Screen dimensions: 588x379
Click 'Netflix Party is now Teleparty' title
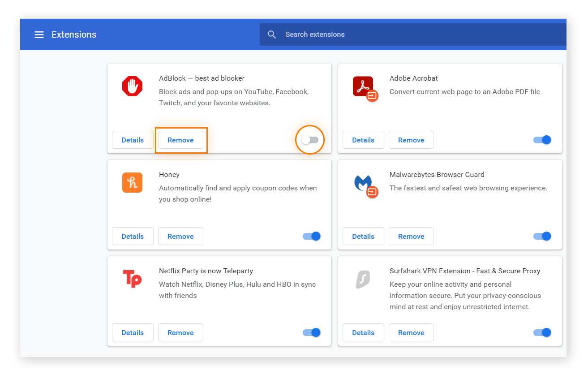206,271
